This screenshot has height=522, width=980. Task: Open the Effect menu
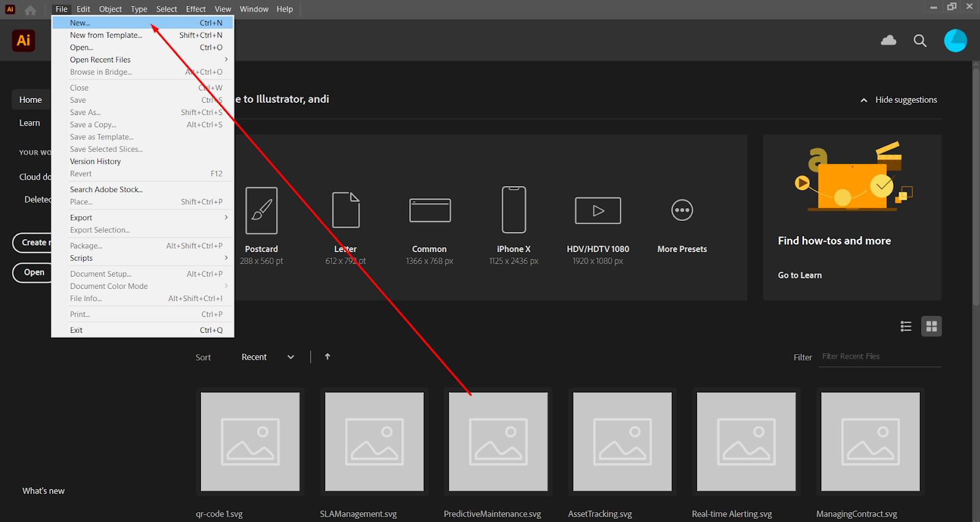click(196, 9)
